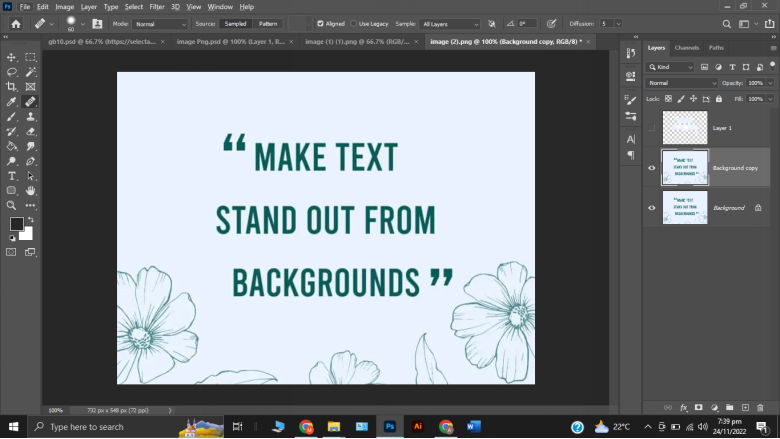The image size is (780, 439).
Task: Toggle lock image pixels brush icon
Action: 681,99
